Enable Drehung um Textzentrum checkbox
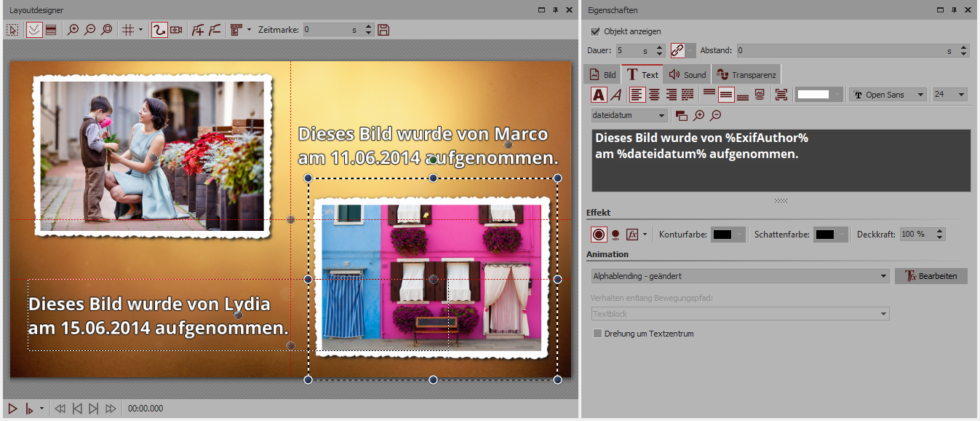This screenshot has width=980, height=421. point(597,334)
